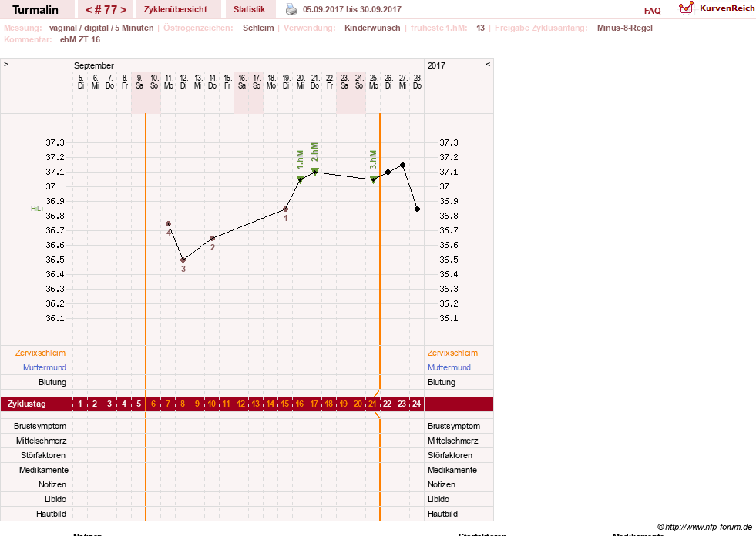Click the left Muttermund row label
Image resolution: width=756 pixels, height=536 pixels.
pos(45,367)
